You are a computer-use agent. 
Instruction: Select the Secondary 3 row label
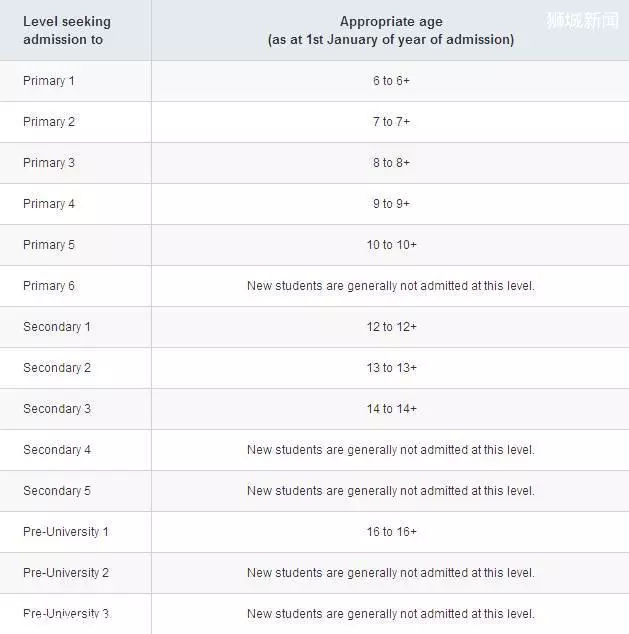(57, 409)
